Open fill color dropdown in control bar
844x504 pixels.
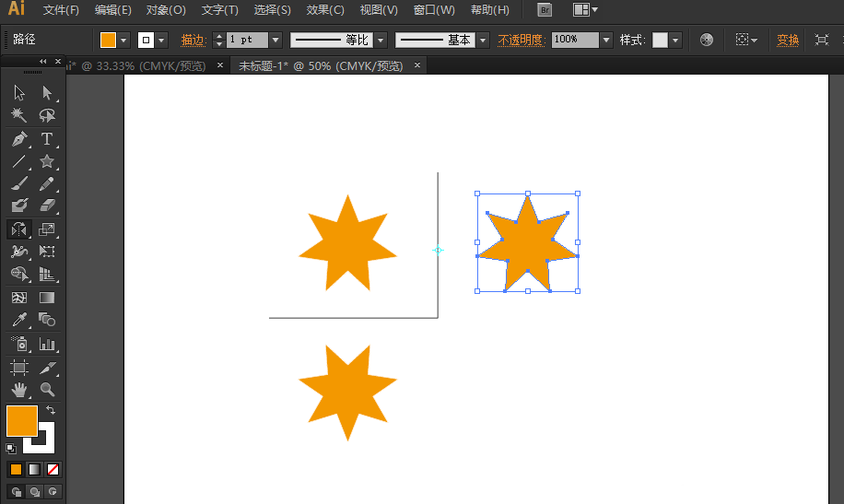(x=123, y=40)
